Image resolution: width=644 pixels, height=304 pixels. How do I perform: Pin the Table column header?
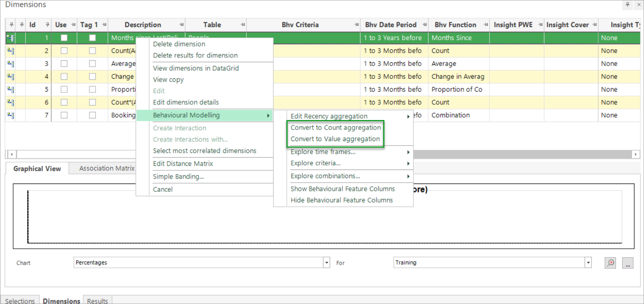243,25
